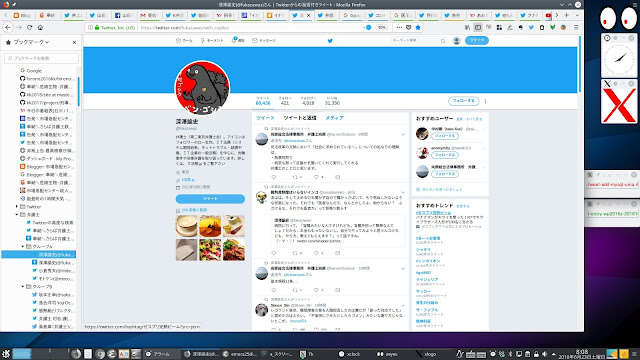
Task: Switch to xeyes taskbar entry
Action: coord(387,354)
